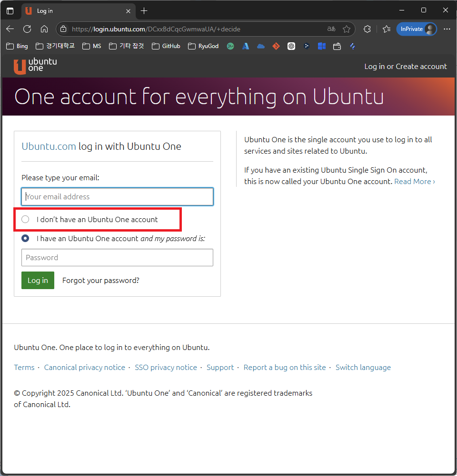The image size is (457, 476).
Task: Open the MS bookmarks folder
Action: [92, 46]
